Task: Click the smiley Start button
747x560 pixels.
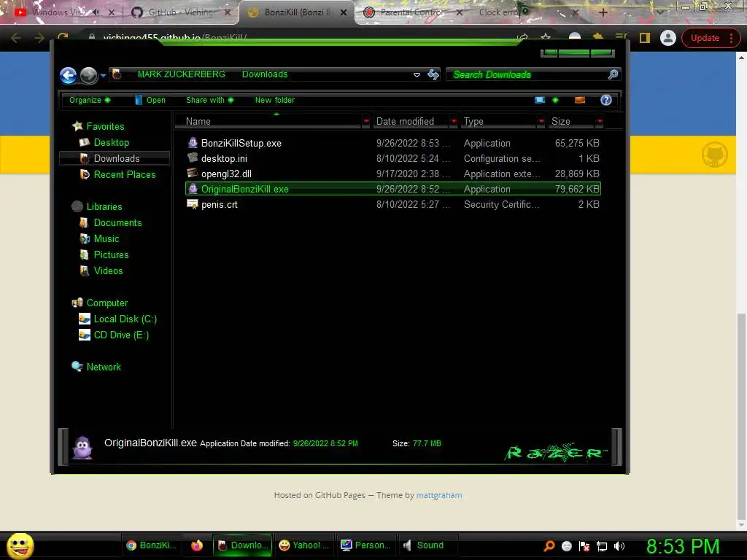Action: point(20,545)
